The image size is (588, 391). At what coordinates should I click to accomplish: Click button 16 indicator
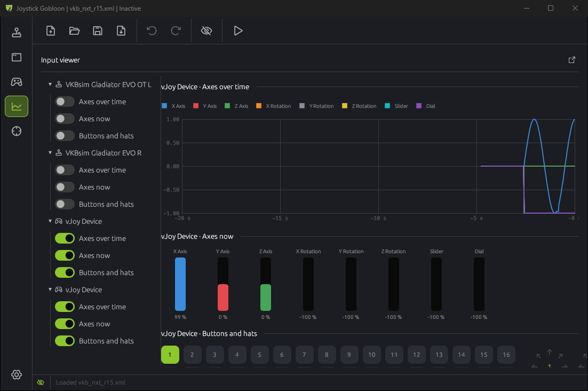click(506, 355)
